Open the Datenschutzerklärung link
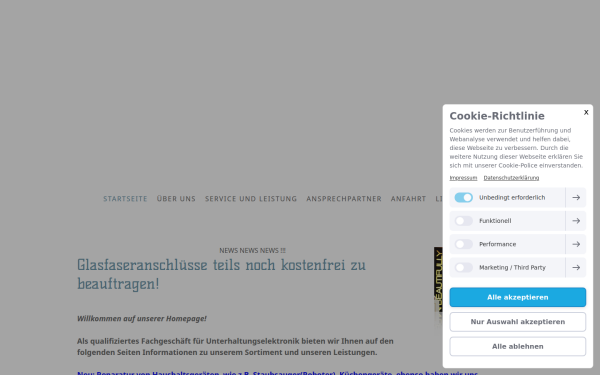 pos(511,178)
